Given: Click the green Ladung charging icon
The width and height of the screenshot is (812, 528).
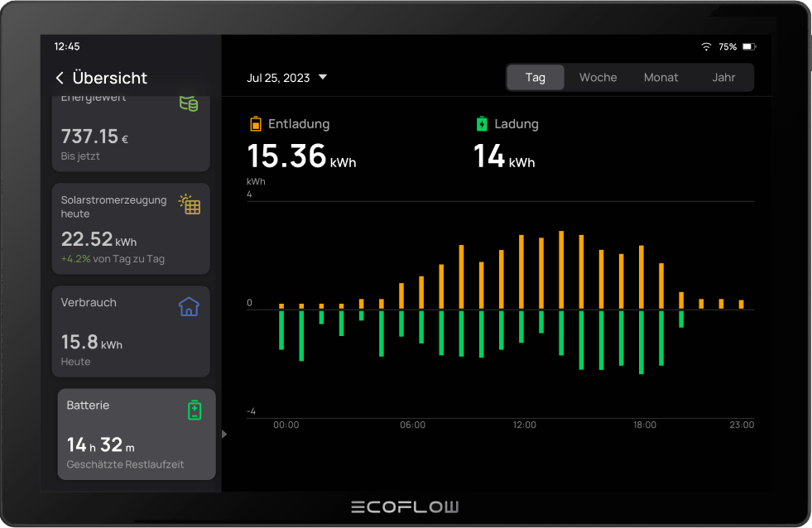Looking at the screenshot, I should tap(482, 124).
